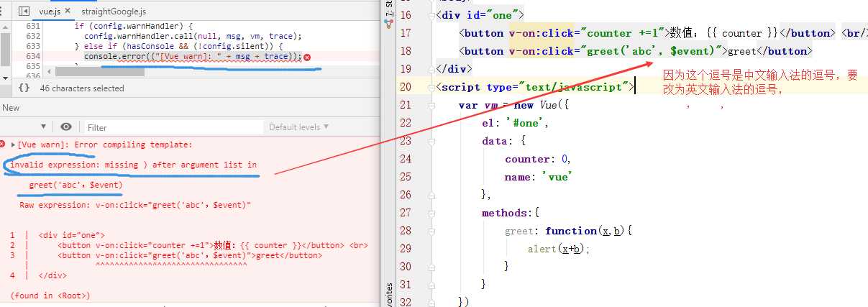Click '<div id="one">' line in IDE editor
This screenshot has height=307, width=868.
point(480,15)
